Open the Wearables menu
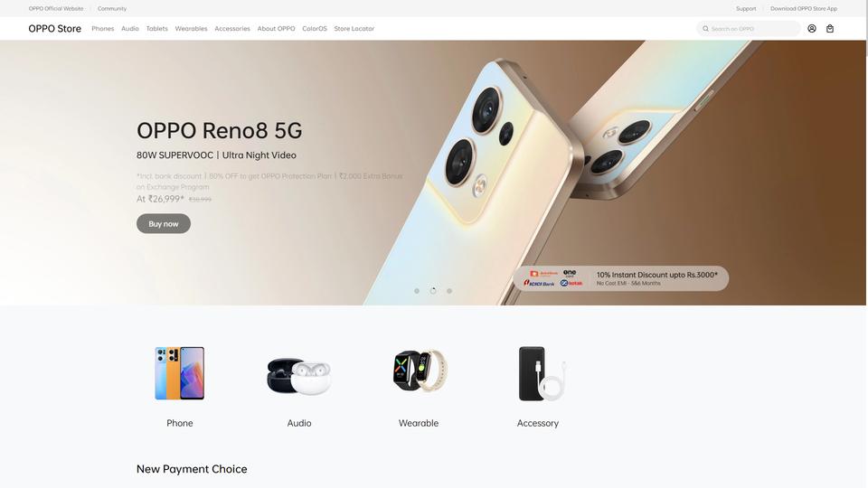The width and height of the screenshot is (868, 488). click(x=191, y=29)
